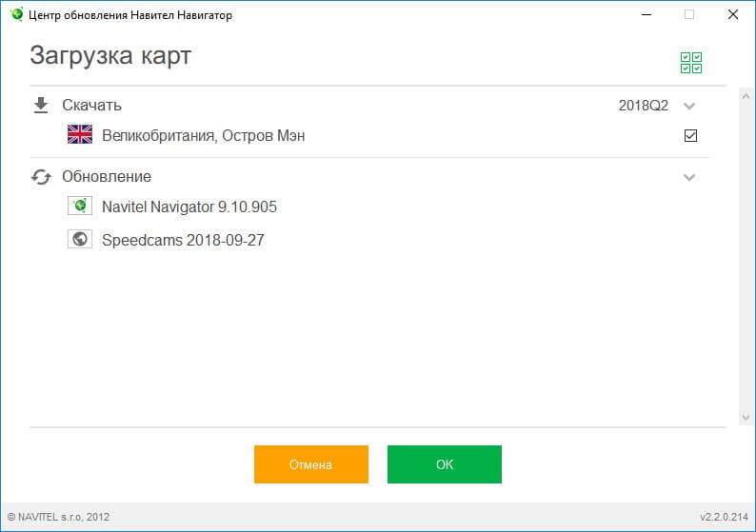756x532 pixels.
Task: Collapse the Обновление section chevron
Action: 689,177
